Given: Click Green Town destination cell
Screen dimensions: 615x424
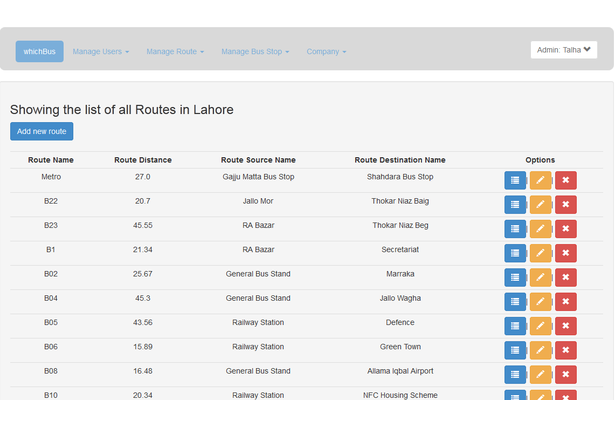Looking at the screenshot, I should click(400, 347).
